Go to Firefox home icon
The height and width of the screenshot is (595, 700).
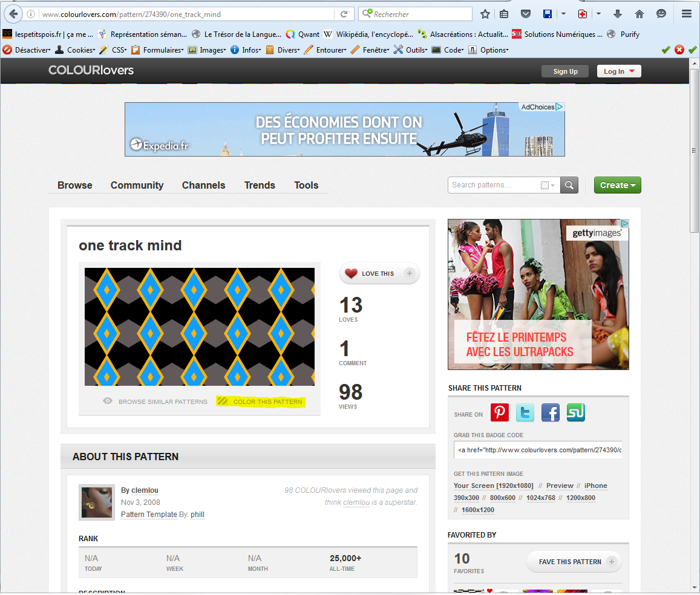click(639, 14)
